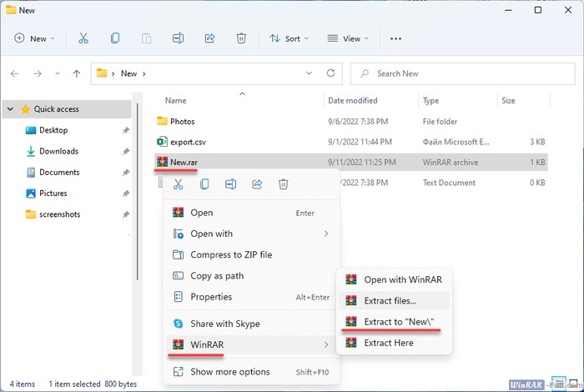584x392 pixels.
Task: Open the View dropdown
Action: 349,38
